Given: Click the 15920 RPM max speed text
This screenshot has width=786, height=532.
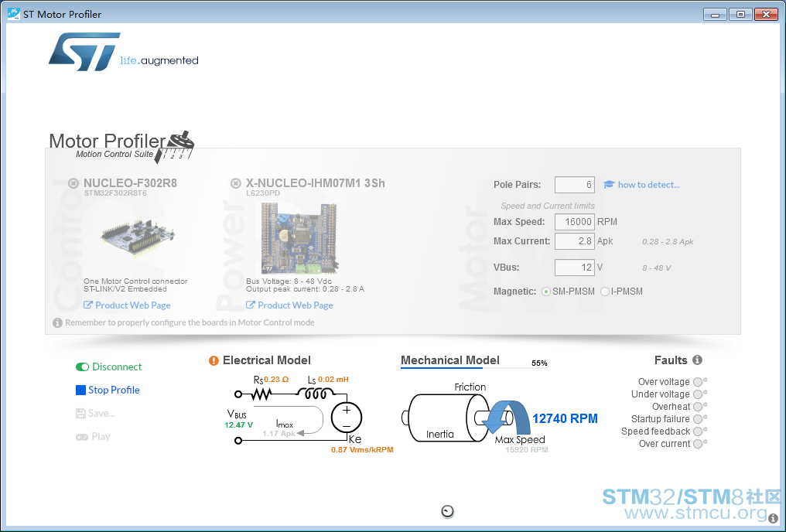Looking at the screenshot, I should coord(527,449).
